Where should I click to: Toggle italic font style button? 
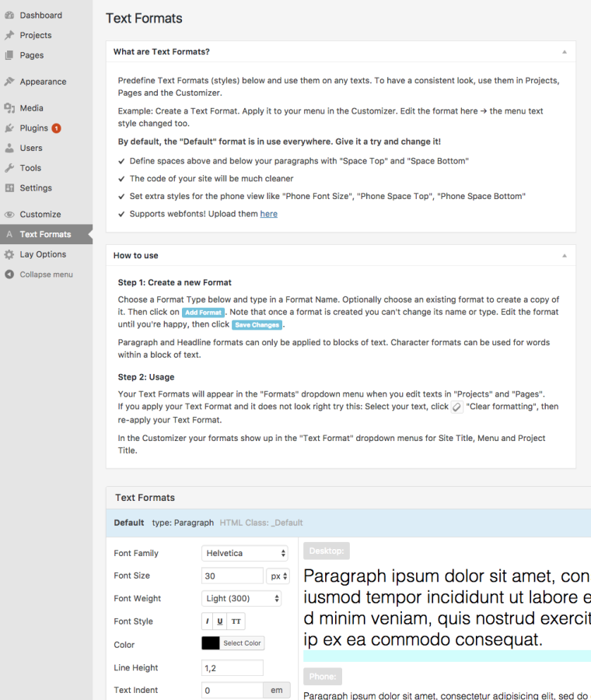(x=207, y=621)
